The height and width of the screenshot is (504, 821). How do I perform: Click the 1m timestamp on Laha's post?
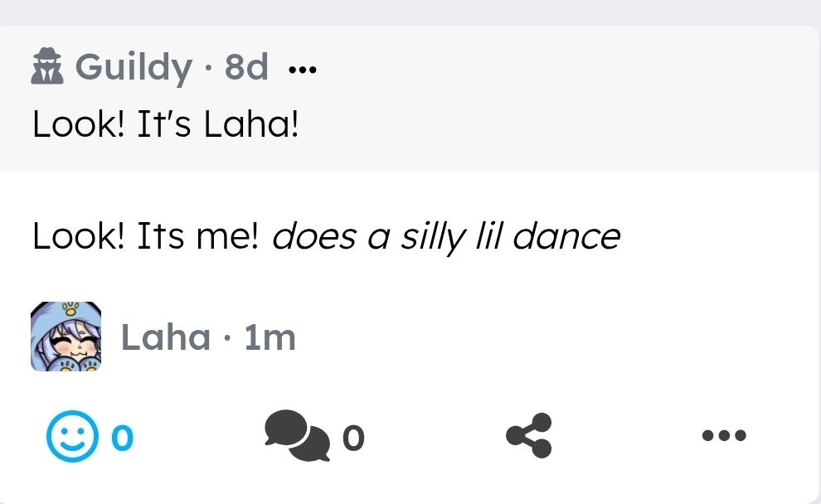tap(270, 337)
